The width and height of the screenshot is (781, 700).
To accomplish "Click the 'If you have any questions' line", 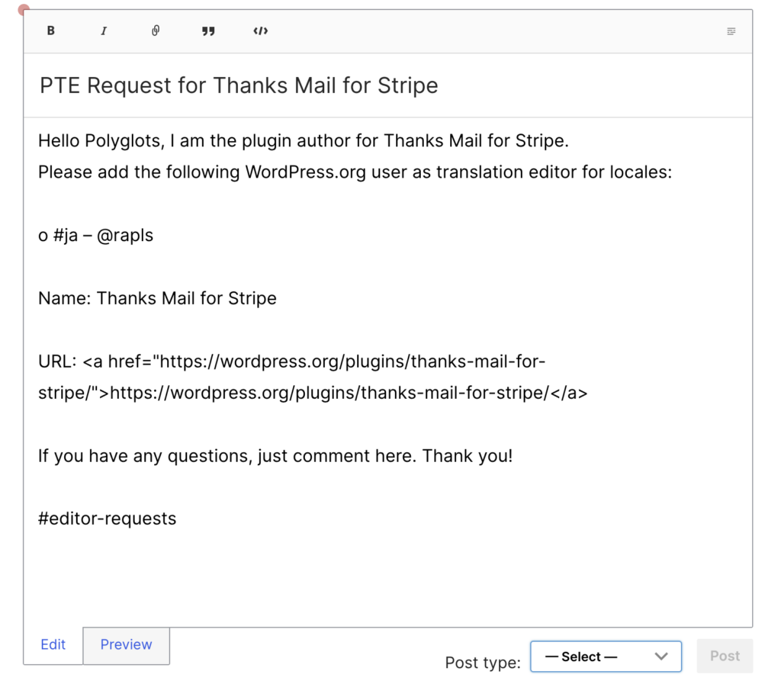I will coord(275,456).
